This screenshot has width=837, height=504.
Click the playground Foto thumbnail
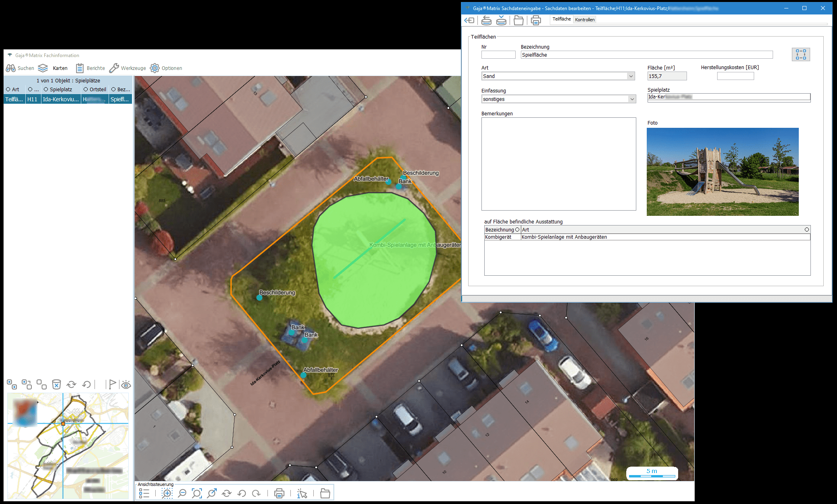coord(722,172)
